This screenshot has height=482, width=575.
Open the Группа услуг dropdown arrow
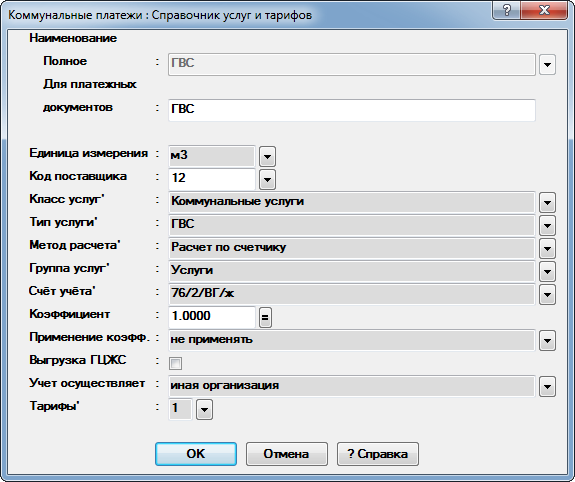point(547,272)
